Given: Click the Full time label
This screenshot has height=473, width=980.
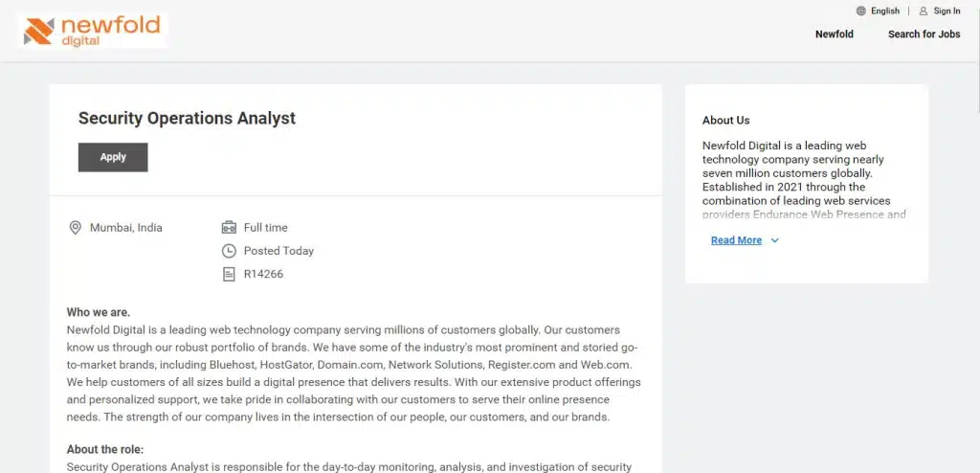Looking at the screenshot, I should pyautogui.click(x=266, y=228).
